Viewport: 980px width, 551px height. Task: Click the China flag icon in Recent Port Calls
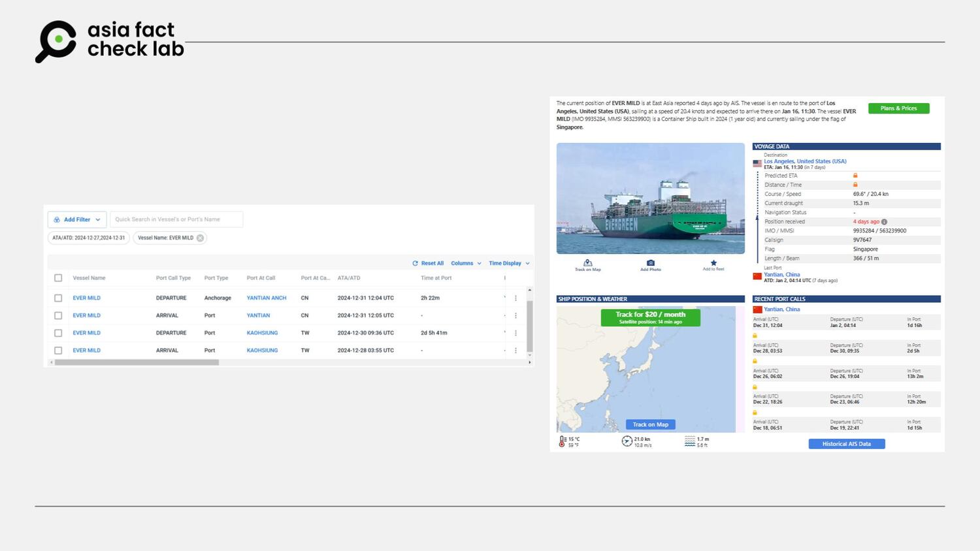757,309
